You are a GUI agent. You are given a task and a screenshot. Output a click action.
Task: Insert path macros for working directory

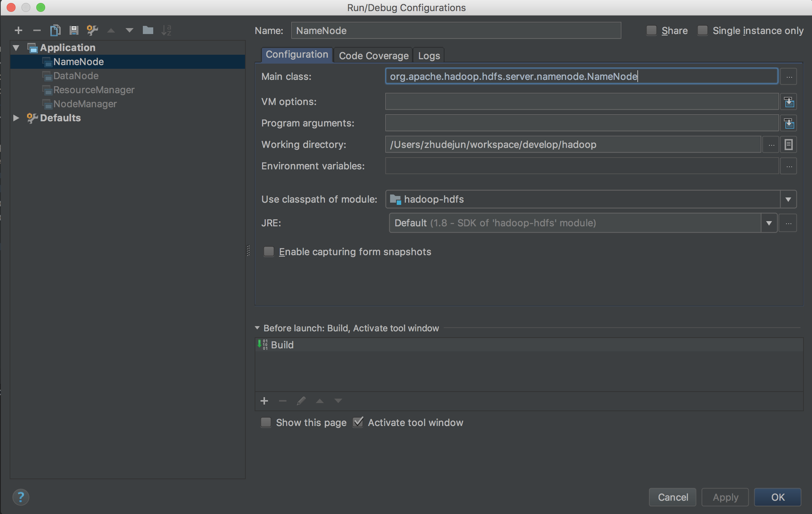(x=789, y=145)
